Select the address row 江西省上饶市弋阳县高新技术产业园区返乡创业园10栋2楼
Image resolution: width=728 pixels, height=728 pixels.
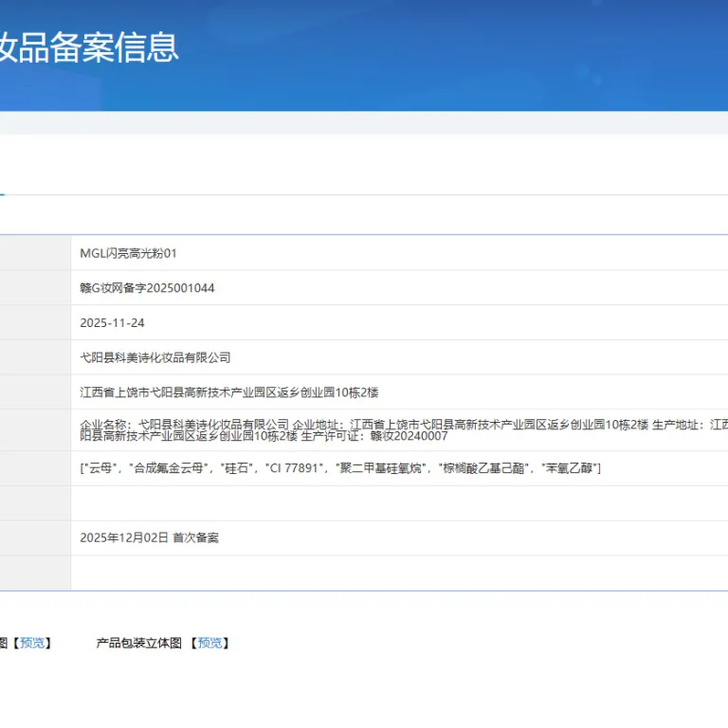point(228,392)
